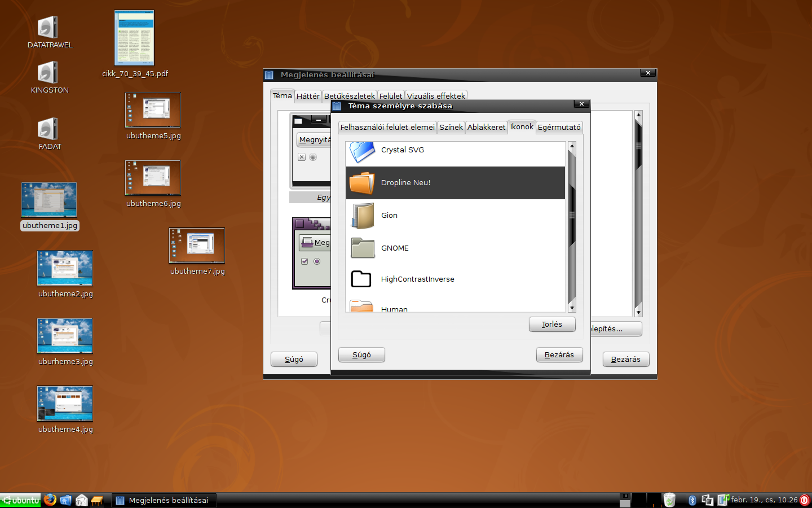Click icon list scrollbar up arrow
The width and height of the screenshot is (812, 508).
tap(572, 146)
